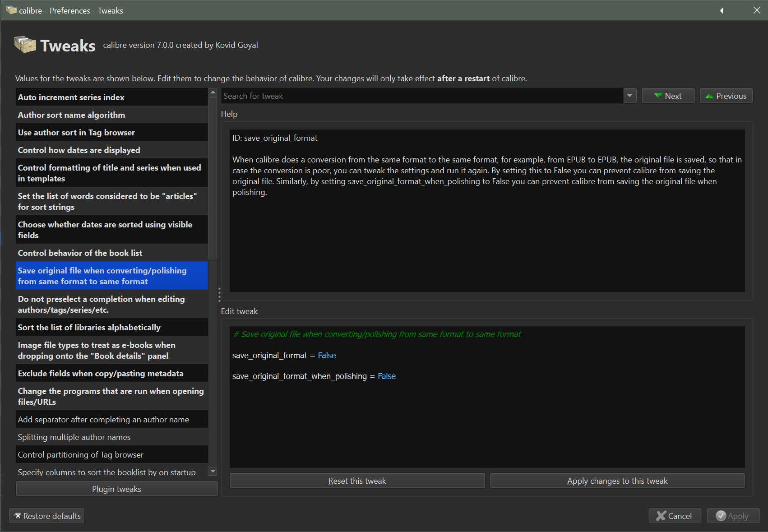Click the tweak list scroll up arrow

tap(213, 92)
